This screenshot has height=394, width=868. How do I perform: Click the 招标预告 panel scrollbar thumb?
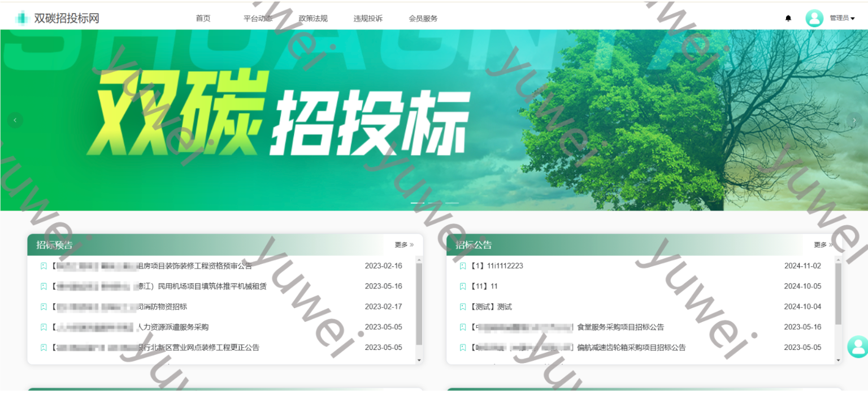pyautogui.click(x=419, y=304)
